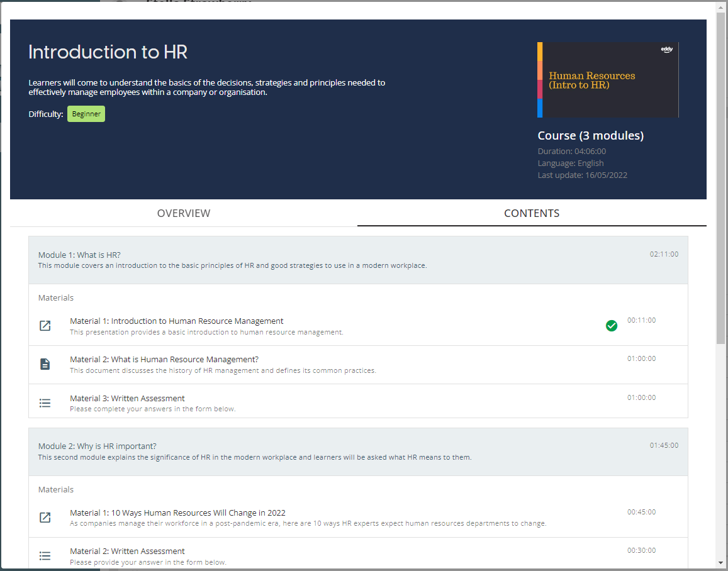Screen dimensions: 728x571
Task: Open Material 2: What is Human Resource Management?
Action: click(x=164, y=359)
